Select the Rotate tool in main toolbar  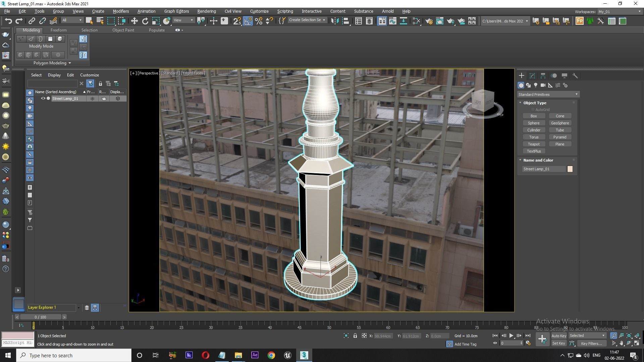click(x=145, y=21)
